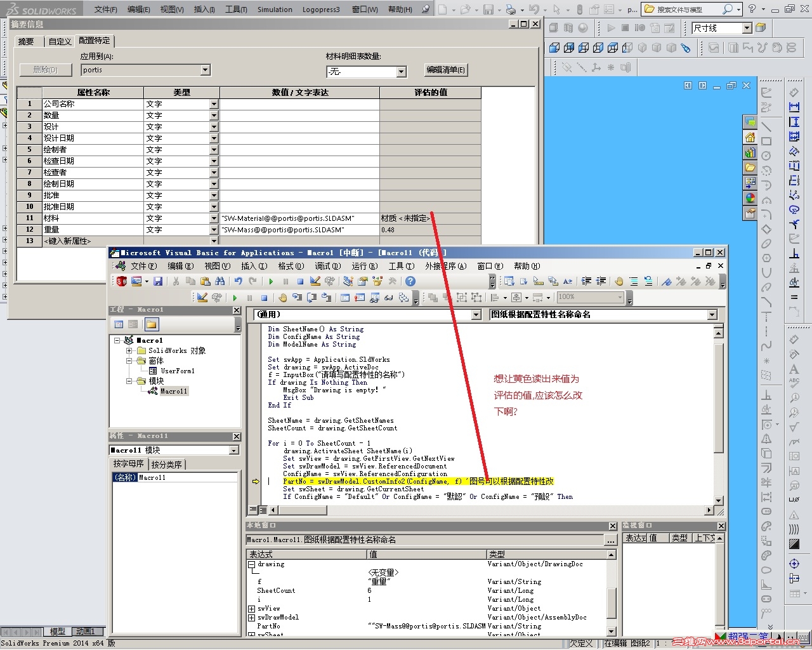Open the Object Browser in the VBA toolbar
The height and width of the screenshot is (650, 812).
pos(378,281)
